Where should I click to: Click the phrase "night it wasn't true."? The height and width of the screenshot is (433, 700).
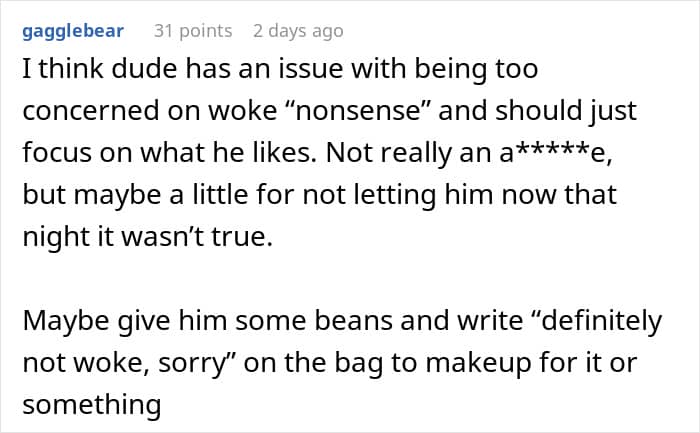click(147, 237)
